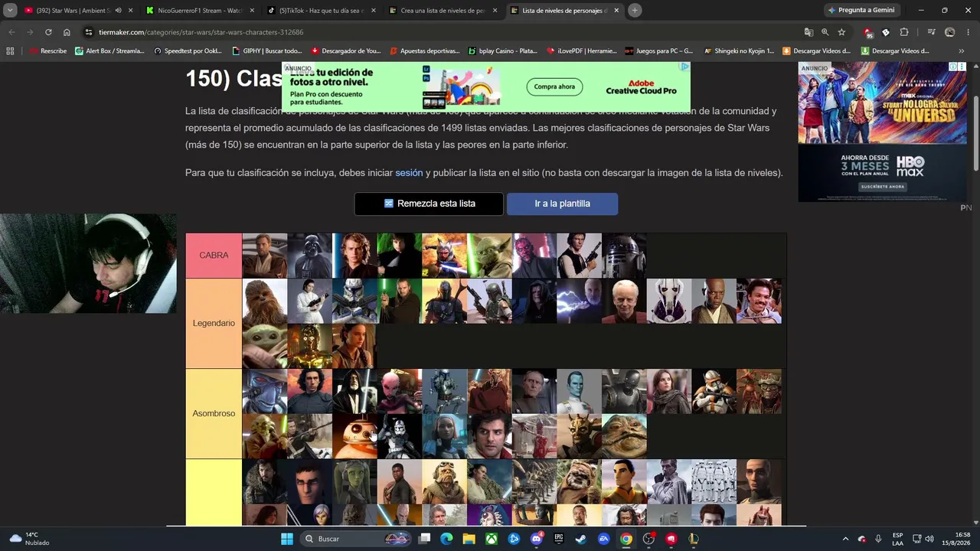Viewport: 980px width, 551px height.
Task: Switch to Google Chrome in taskbar
Action: (626, 539)
